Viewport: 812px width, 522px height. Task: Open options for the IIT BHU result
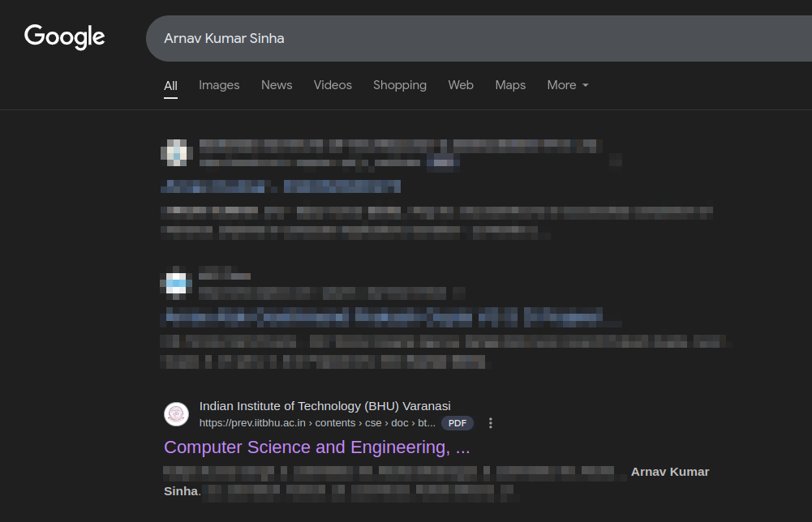pos(491,423)
